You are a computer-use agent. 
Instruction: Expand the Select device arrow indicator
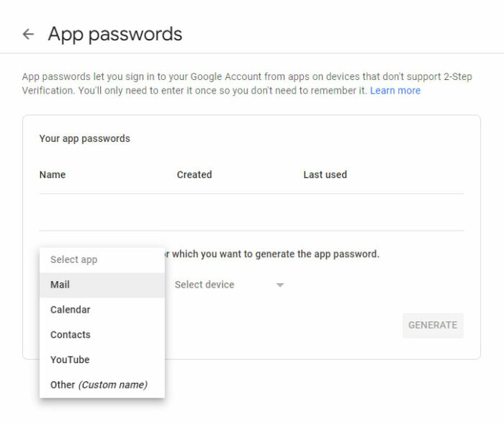click(280, 285)
